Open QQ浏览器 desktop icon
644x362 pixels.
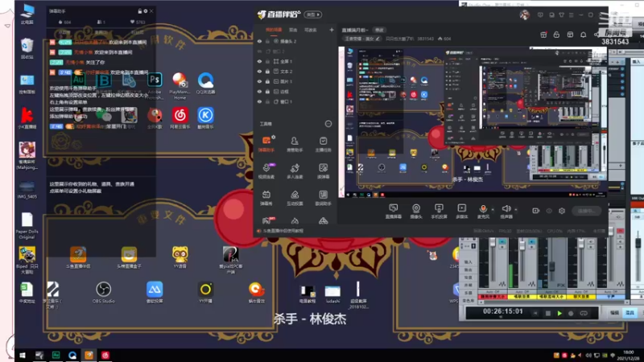pyautogui.click(x=205, y=84)
